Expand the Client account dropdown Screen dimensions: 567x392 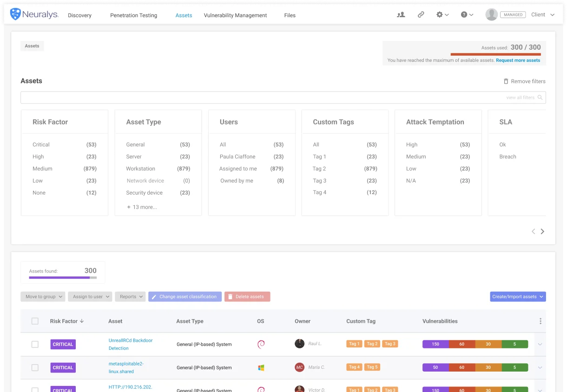click(543, 14)
